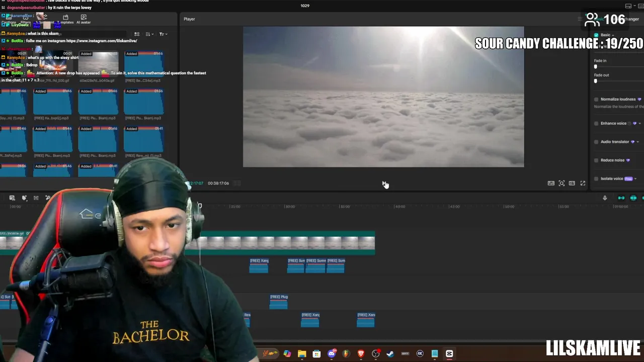Select the cloud video clip on main track
The height and width of the screenshot is (362, 644).
click(288, 243)
